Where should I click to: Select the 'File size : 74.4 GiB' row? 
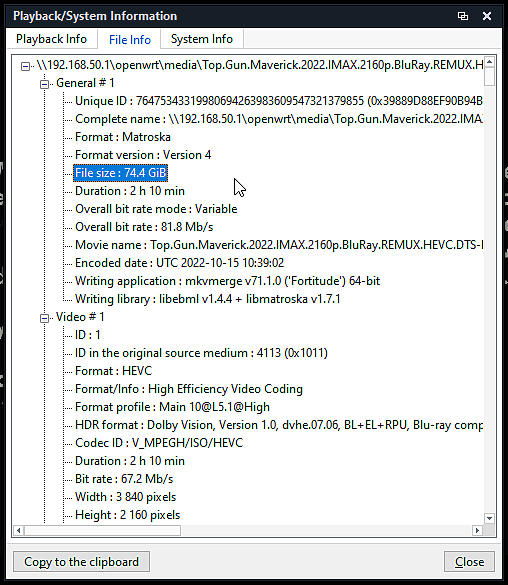pyautogui.click(x=120, y=173)
